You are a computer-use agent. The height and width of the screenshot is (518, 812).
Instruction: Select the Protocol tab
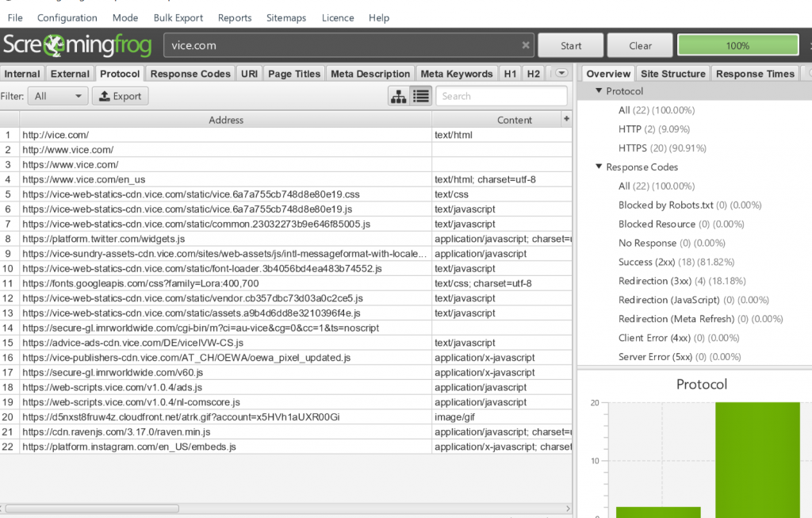(120, 74)
